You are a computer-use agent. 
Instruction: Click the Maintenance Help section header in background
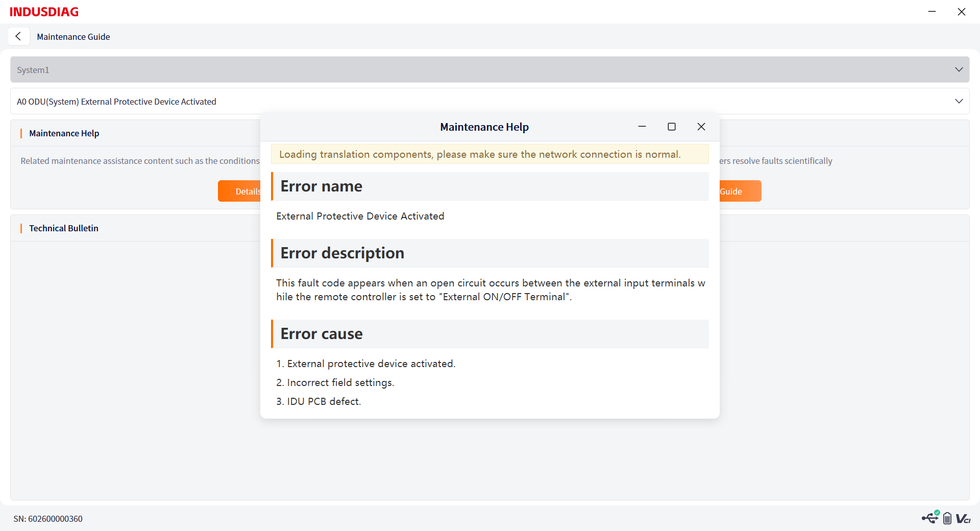point(64,133)
